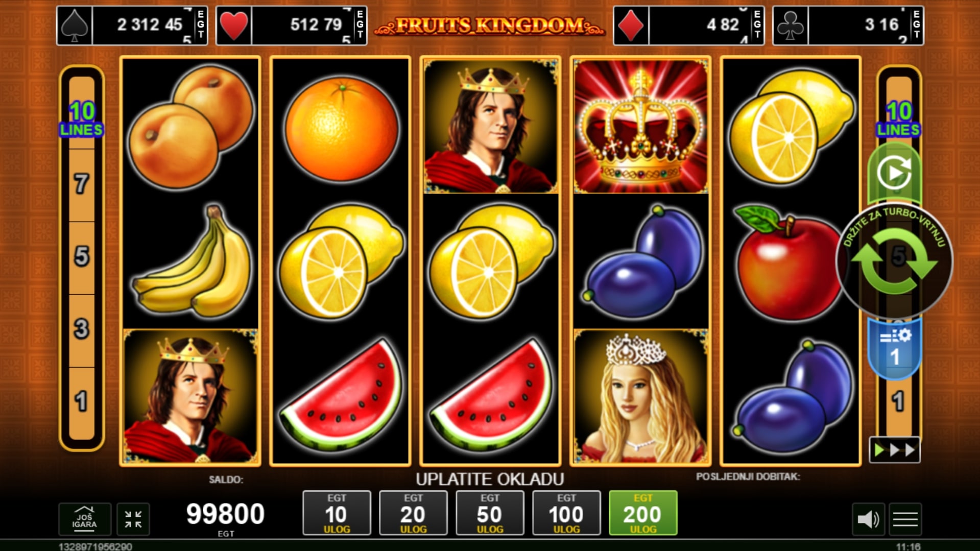Open the spade jackpot counter
Viewport: 980px width, 551px height.
click(132, 25)
